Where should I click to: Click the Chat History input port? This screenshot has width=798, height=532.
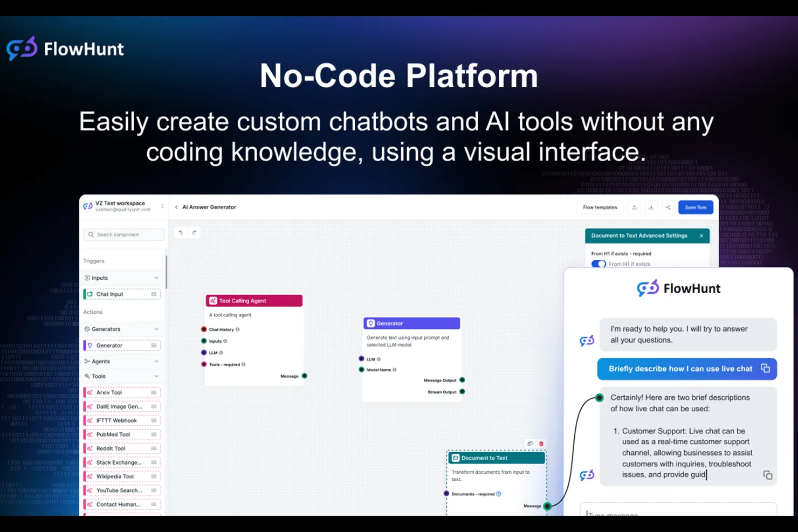click(204, 329)
